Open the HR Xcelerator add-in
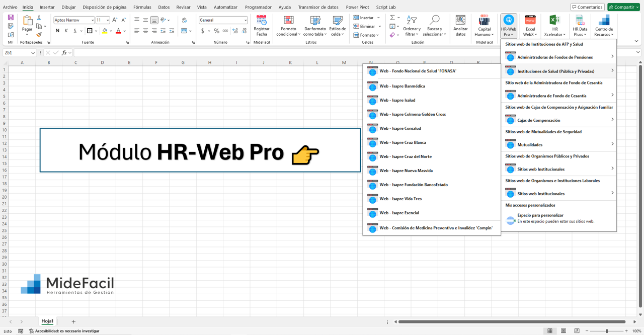The image size is (644, 335). pyautogui.click(x=554, y=26)
